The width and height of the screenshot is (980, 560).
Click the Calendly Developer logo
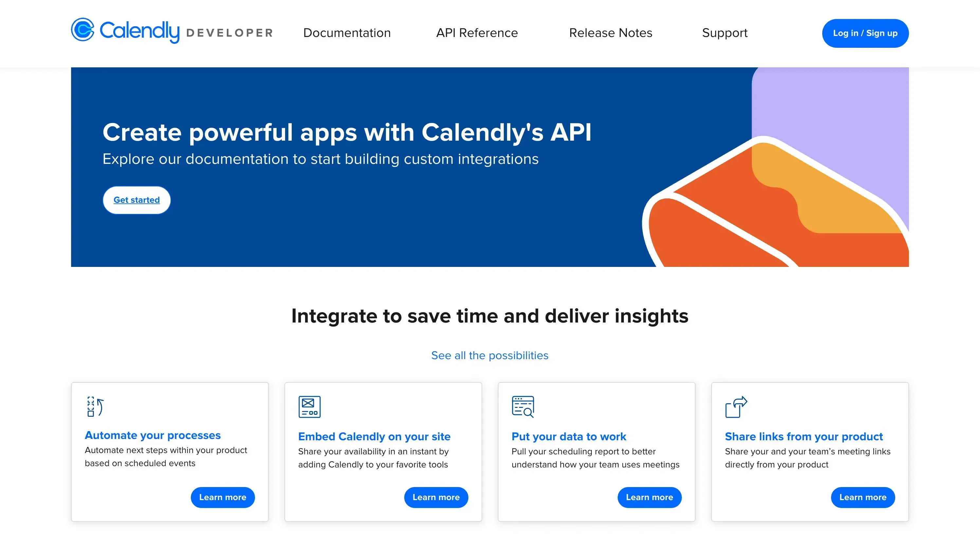point(172,32)
